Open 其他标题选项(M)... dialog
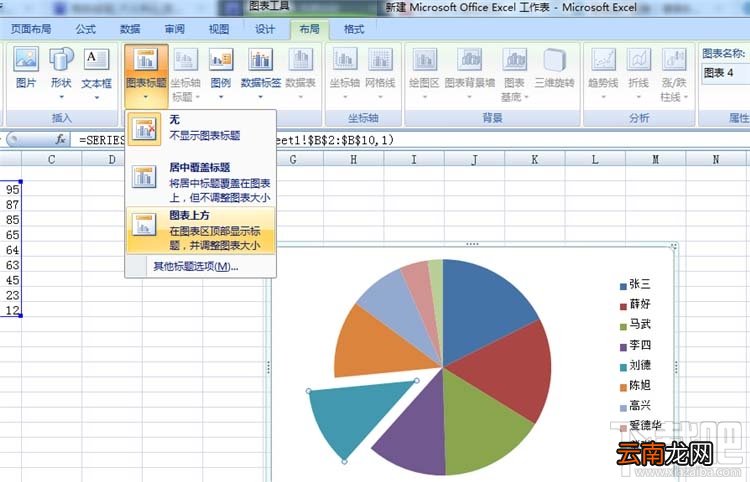Viewport: 750px width, 482px height. pyautogui.click(x=196, y=266)
